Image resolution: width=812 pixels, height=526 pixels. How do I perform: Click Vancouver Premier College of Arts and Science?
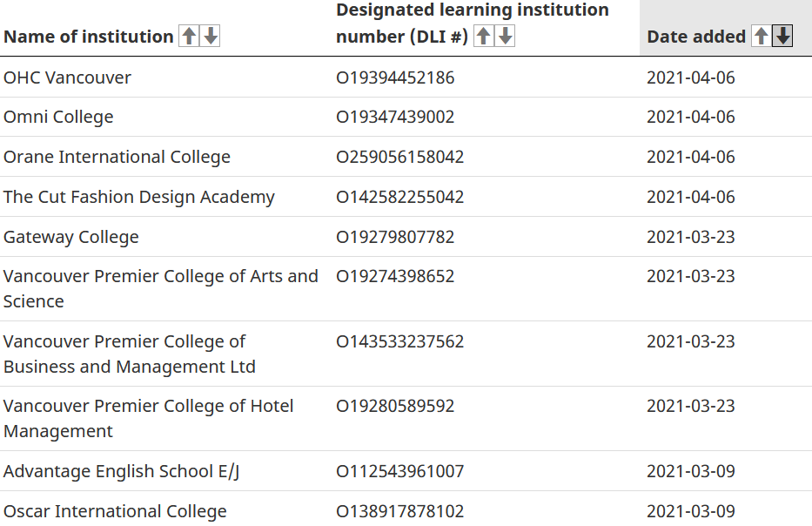[x=160, y=288]
